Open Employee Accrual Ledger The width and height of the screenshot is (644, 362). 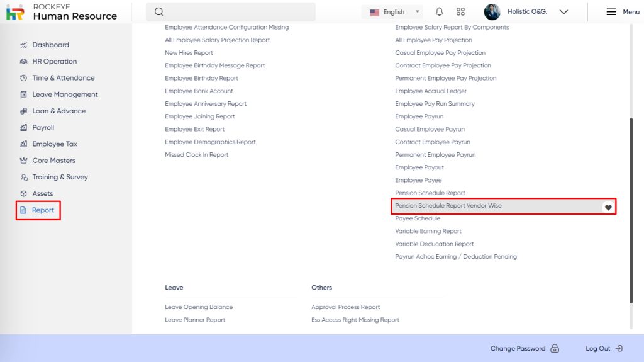431,91
